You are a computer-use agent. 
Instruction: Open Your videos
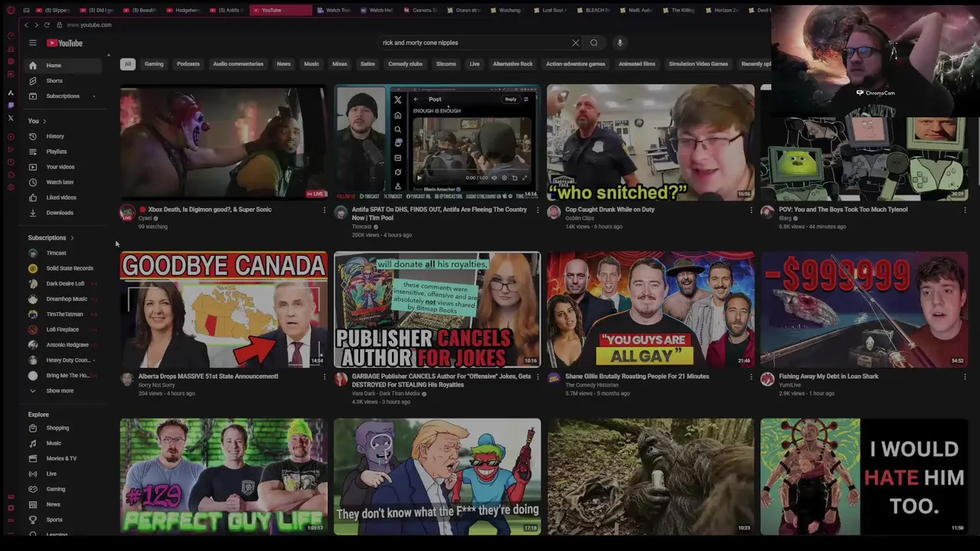click(63, 167)
